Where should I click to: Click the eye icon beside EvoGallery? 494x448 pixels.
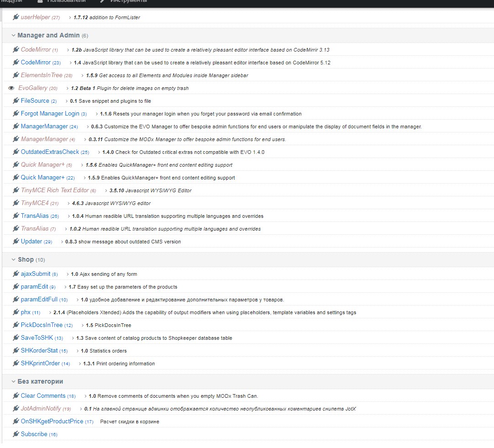[11, 88]
